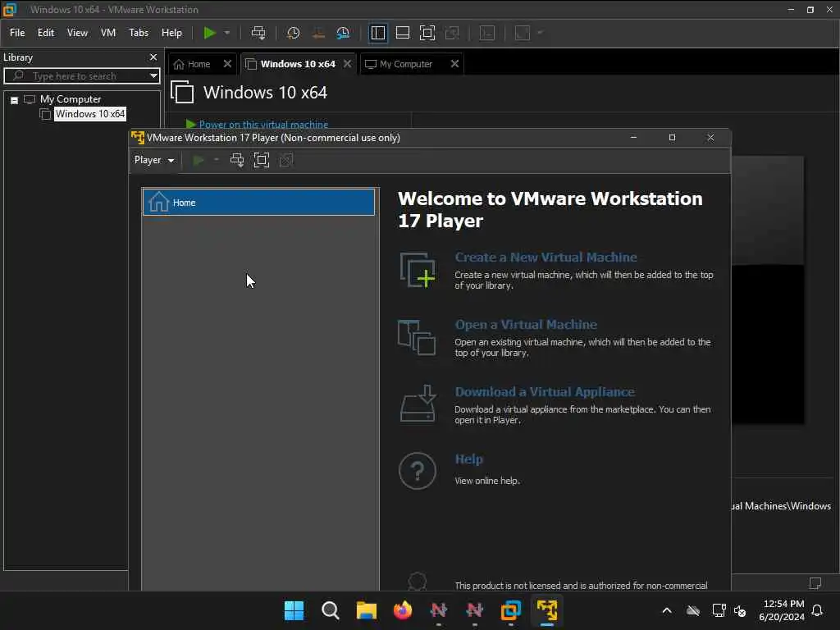This screenshot has width=840, height=630.
Task: Click Open a Virtual Machine link
Action: point(526,325)
